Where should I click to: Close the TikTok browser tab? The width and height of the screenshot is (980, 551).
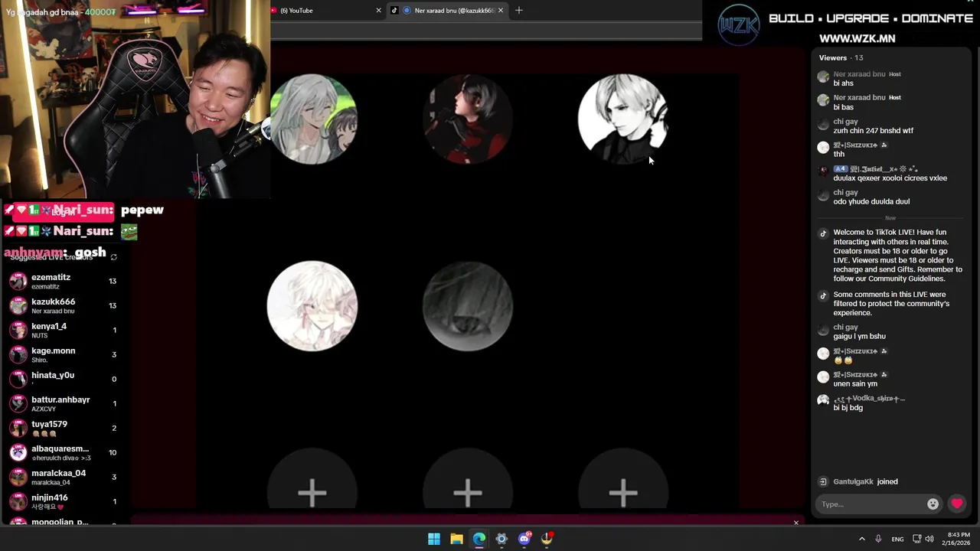point(501,11)
